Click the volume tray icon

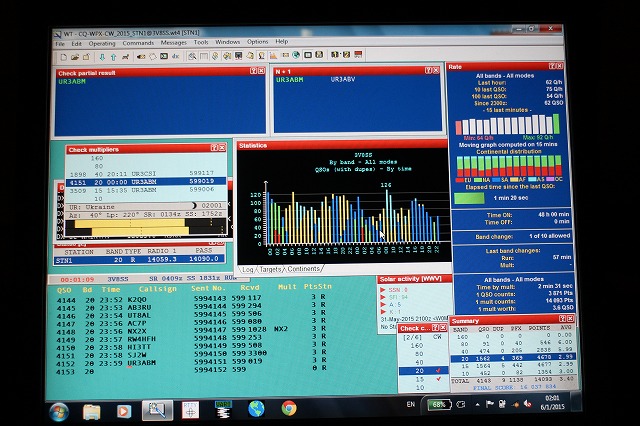tap(527, 404)
